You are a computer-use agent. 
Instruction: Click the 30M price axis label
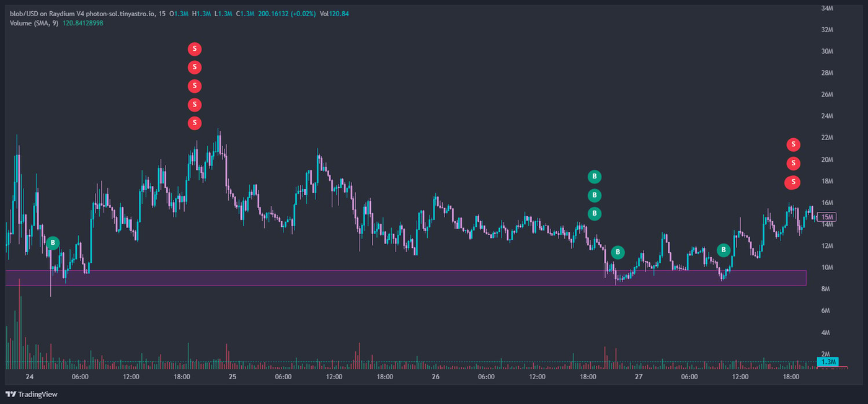pos(826,51)
